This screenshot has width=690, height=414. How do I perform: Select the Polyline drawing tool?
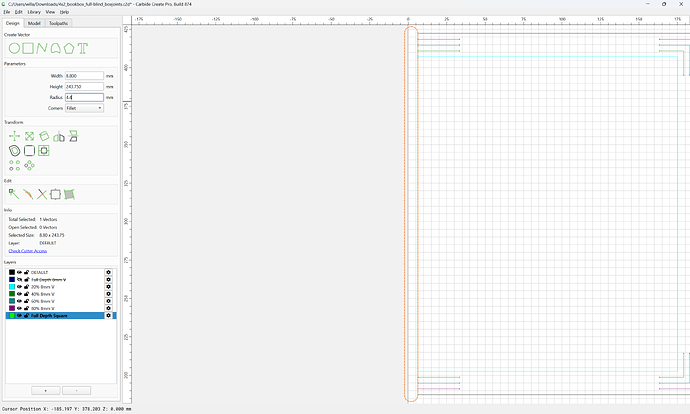point(42,48)
